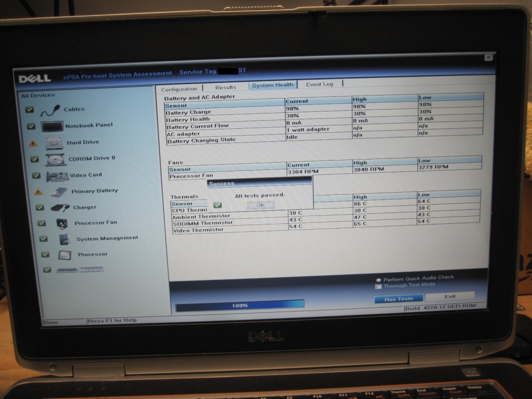Click the green check in Success dialog
Viewport: 532px width, 399px height.
coord(218,205)
